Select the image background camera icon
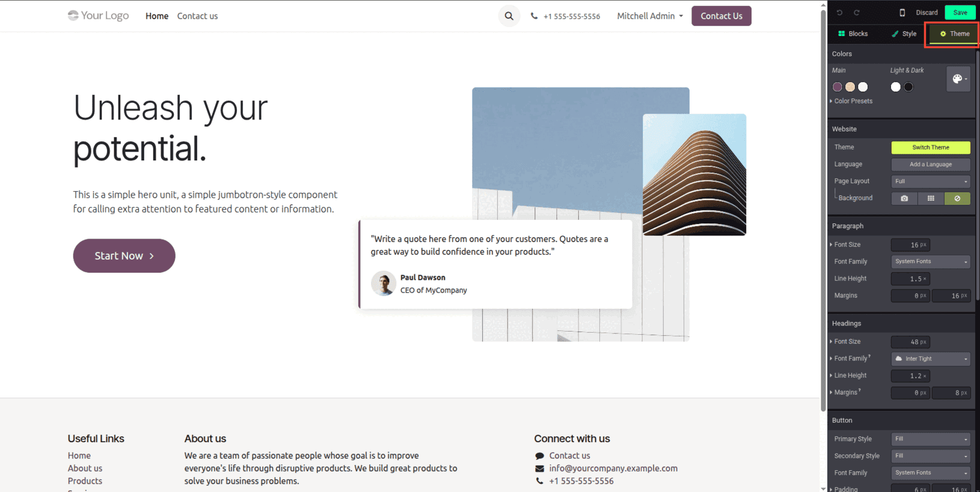 click(x=904, y=198)
